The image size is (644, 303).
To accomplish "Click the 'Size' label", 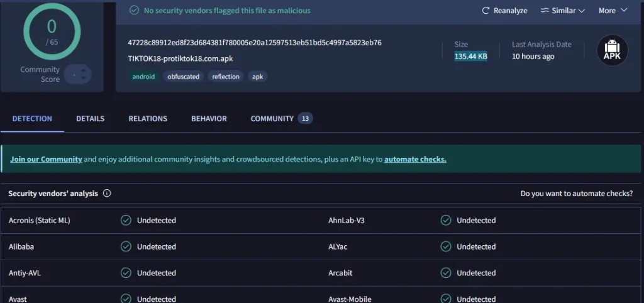I will [x=461, y=45].
